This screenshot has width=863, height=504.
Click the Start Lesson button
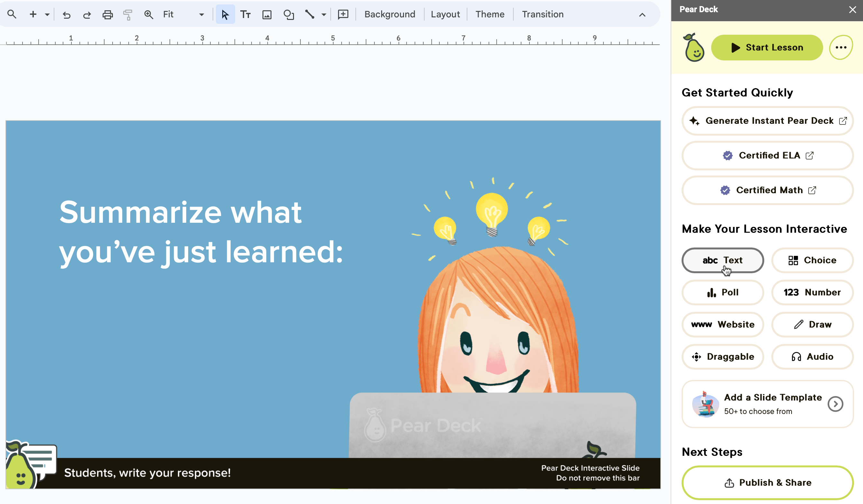(767, 48)
